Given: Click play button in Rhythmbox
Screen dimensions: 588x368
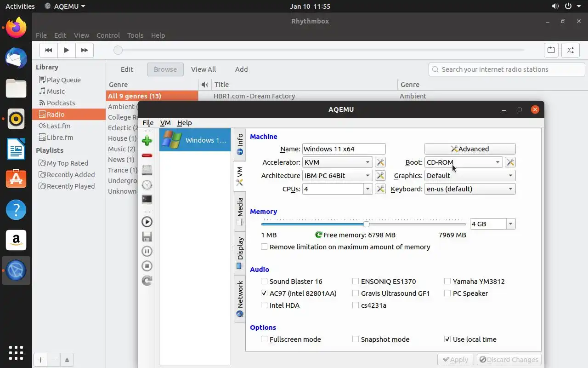Looking at the screenshot, I should [67, 50].
